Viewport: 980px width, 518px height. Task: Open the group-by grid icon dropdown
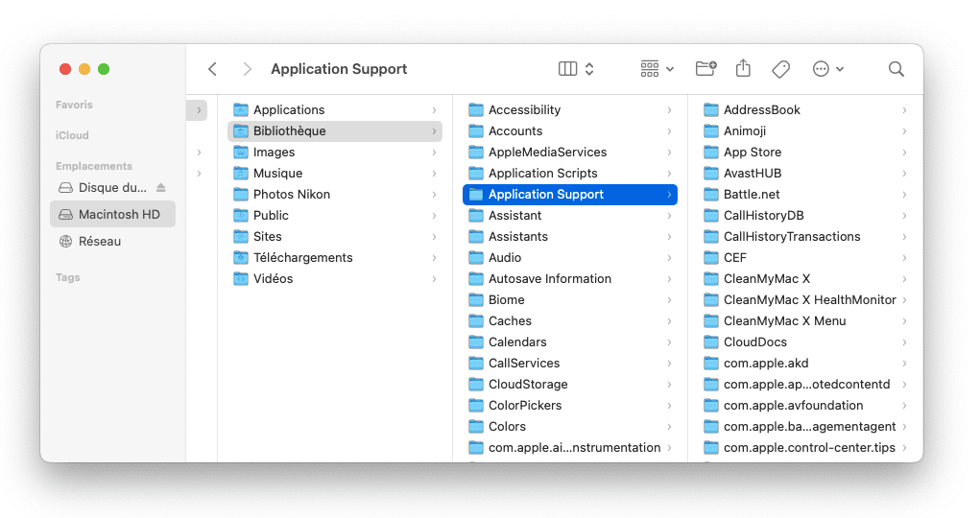point(657,69)
